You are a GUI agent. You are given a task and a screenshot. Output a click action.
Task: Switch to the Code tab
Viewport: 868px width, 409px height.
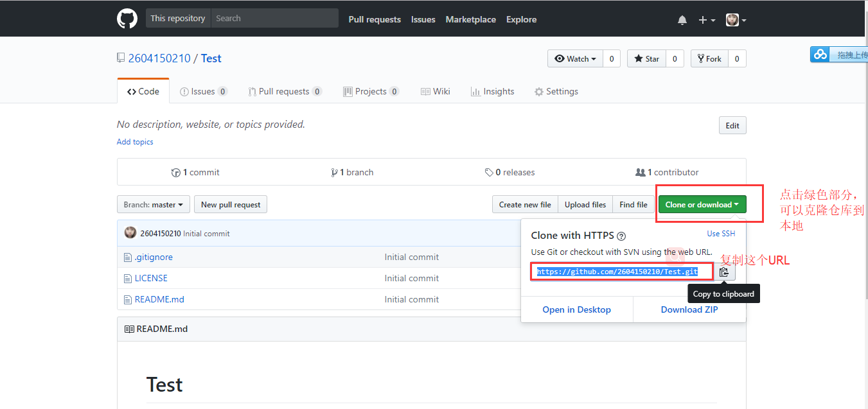(143, 91)
